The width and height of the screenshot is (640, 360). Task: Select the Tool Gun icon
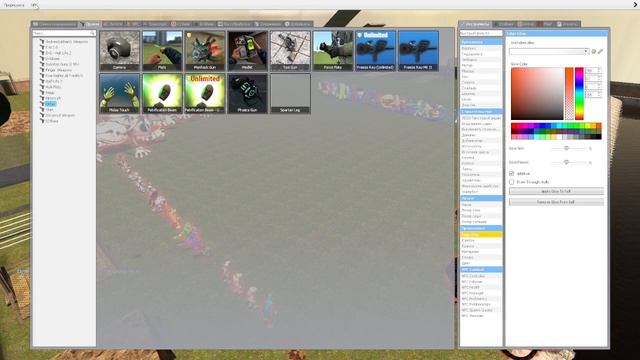click(290, 51)
